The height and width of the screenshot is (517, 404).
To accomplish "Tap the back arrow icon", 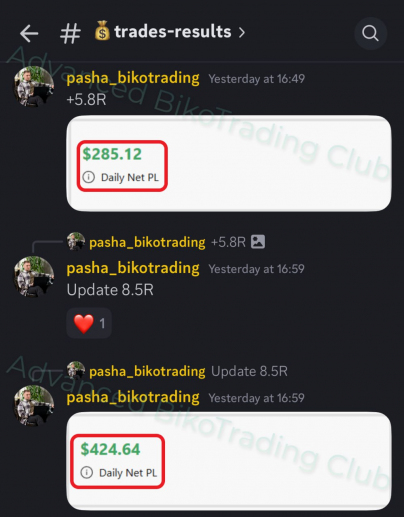I will point(29,33).
